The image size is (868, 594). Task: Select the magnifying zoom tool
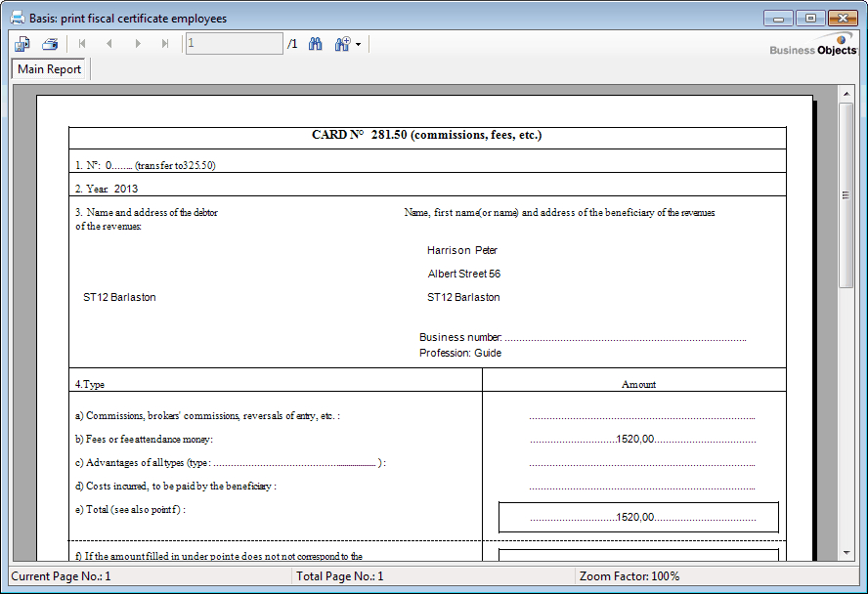point(339,43)
